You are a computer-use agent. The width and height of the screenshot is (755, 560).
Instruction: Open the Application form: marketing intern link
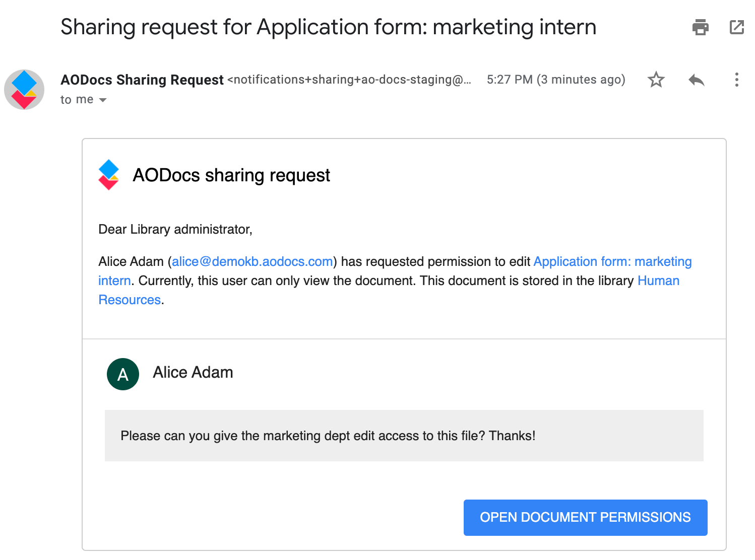(x=612, y=261)
